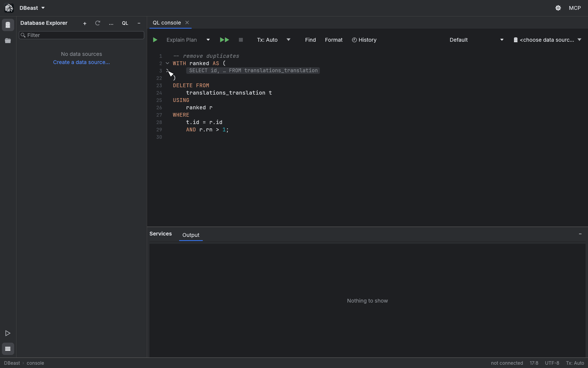The height and width of the screenshot is (368, 588).
Task: Expand the Explain Plan dropdown arrow
Action: point(208,40)
